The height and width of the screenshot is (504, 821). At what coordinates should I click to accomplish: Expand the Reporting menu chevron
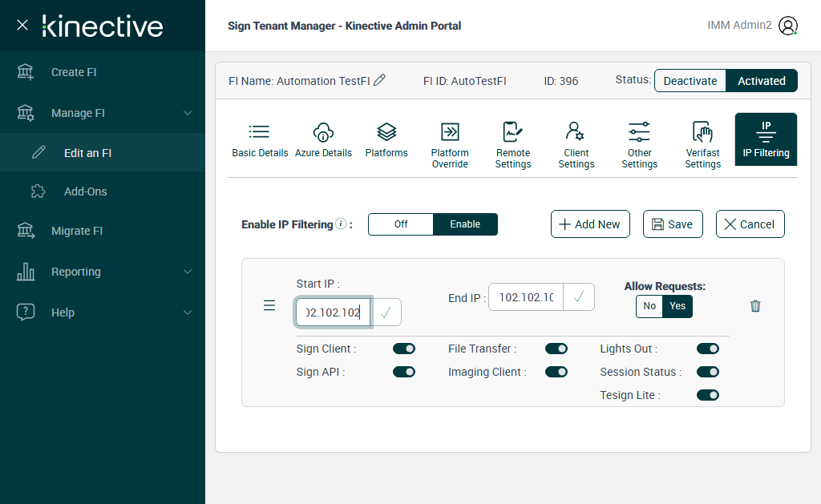pos(188,272)
